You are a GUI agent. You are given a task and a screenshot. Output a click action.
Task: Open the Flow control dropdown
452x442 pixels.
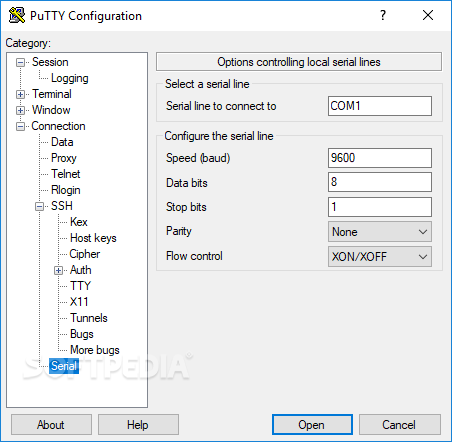coord(380,257)
